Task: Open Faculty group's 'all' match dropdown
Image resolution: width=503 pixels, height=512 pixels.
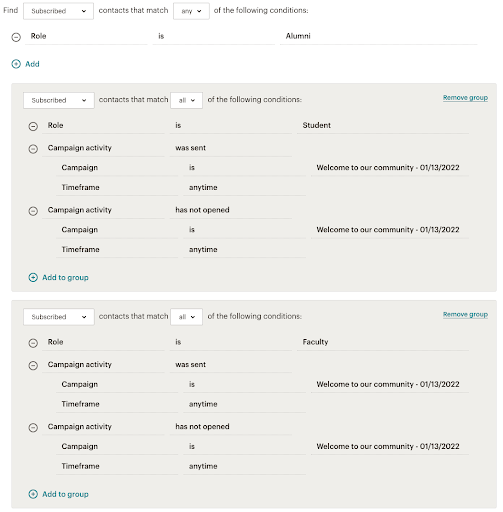Action: pyautogui.click(x=186, y=317)
